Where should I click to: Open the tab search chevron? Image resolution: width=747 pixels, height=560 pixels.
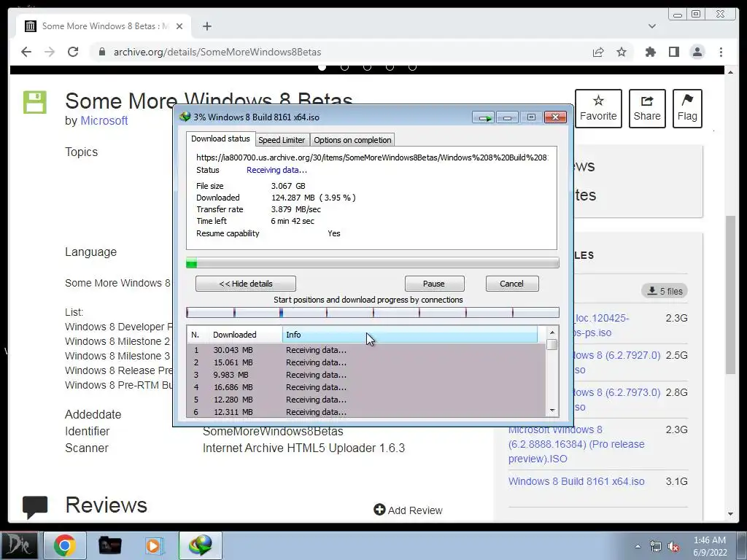point(651,26)
